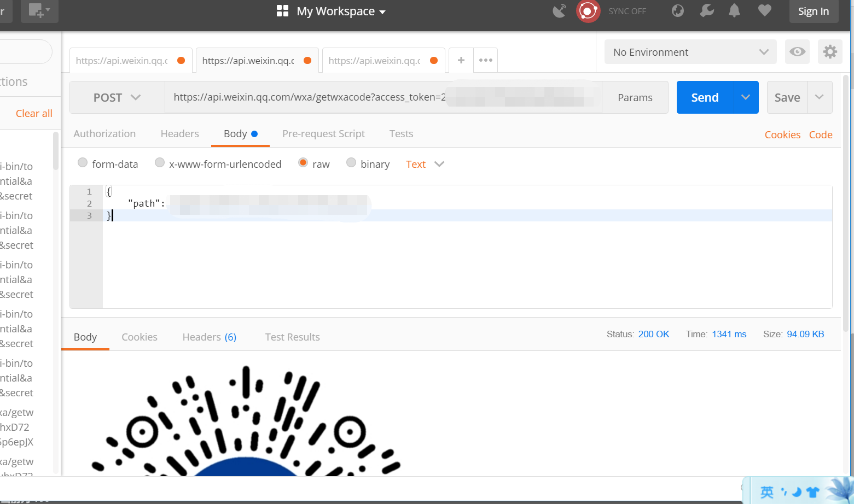Click the shirt skin icon in input tray
The width and height of the screenshot is (854, 504).
coord(812,492)
